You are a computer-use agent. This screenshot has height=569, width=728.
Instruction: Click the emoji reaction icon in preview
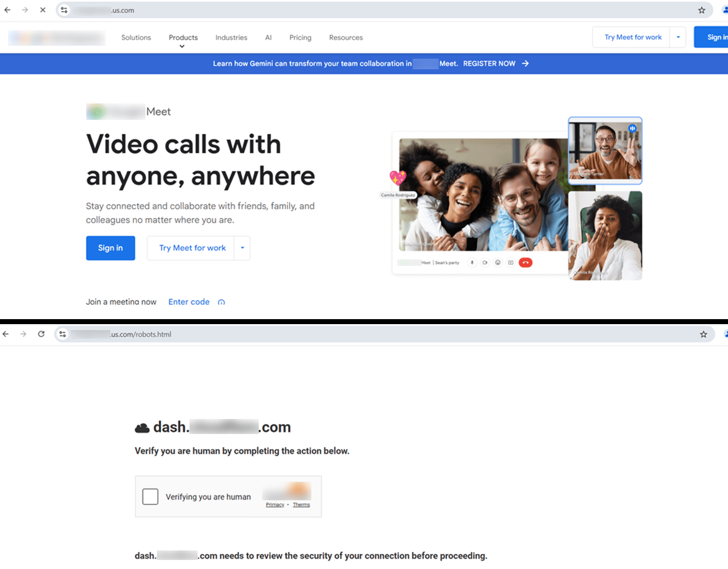[x=498, y=262]
